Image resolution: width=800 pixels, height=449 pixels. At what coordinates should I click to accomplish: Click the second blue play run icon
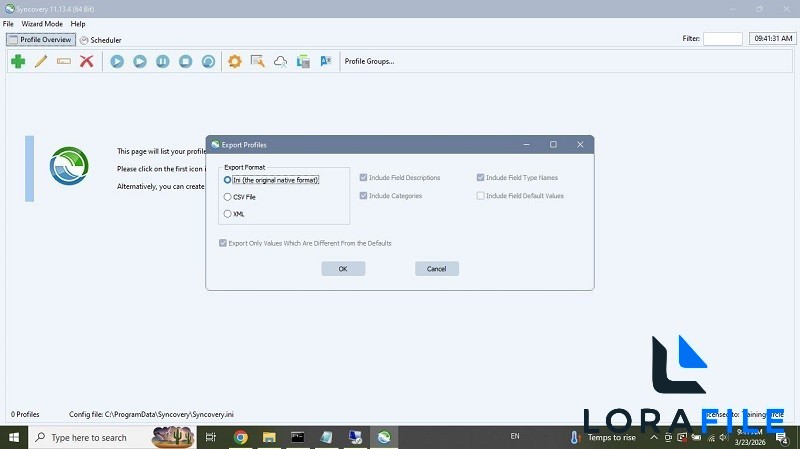[140, 61]
